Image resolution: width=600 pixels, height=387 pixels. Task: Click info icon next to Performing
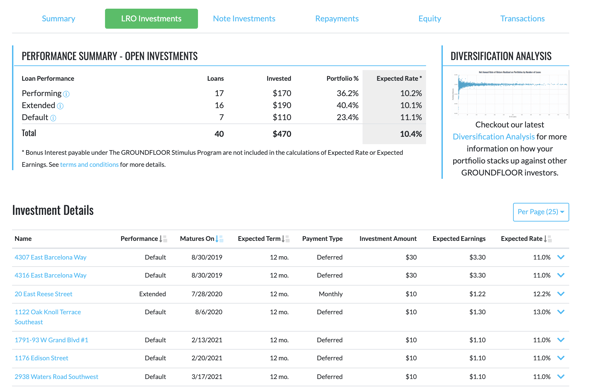66,94
